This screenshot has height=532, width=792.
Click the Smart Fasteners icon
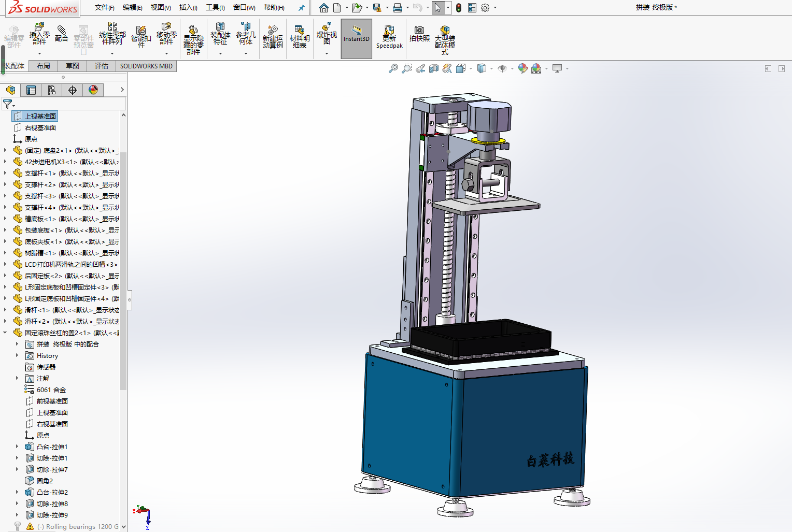point(141,35)
